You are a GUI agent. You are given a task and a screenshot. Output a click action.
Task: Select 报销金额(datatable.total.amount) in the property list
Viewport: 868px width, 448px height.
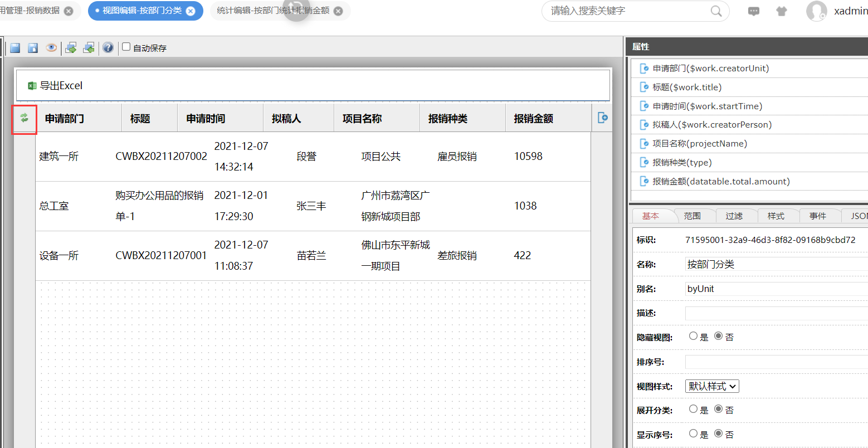pyautogui.click(x=749, y=182)
